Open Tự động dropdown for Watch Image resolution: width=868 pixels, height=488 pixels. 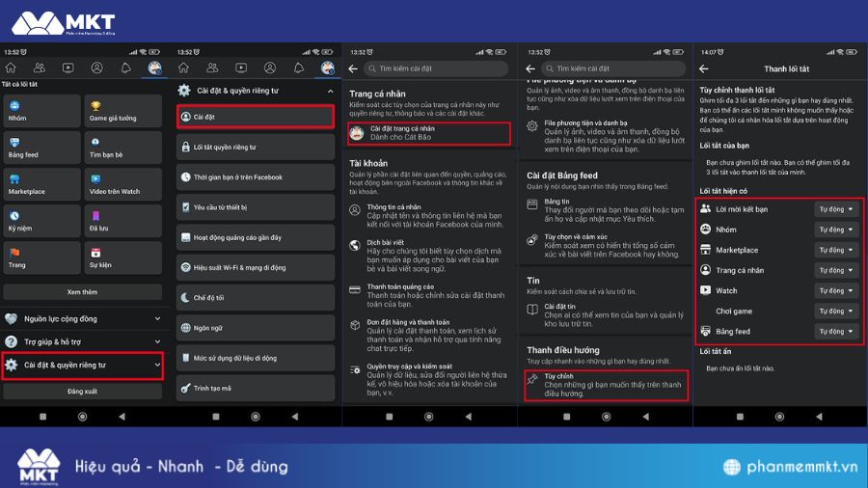[x=836, y=290]
